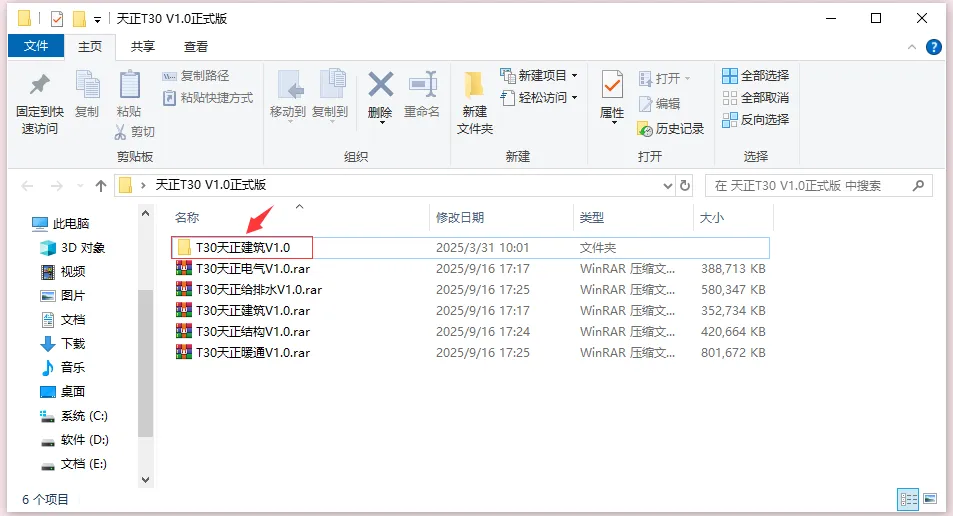
Task: Select Copy path in ribbon
Action: 196,76
